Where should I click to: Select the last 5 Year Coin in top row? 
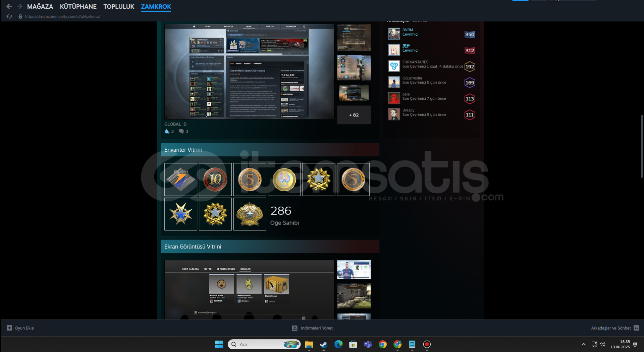[353, 180]
